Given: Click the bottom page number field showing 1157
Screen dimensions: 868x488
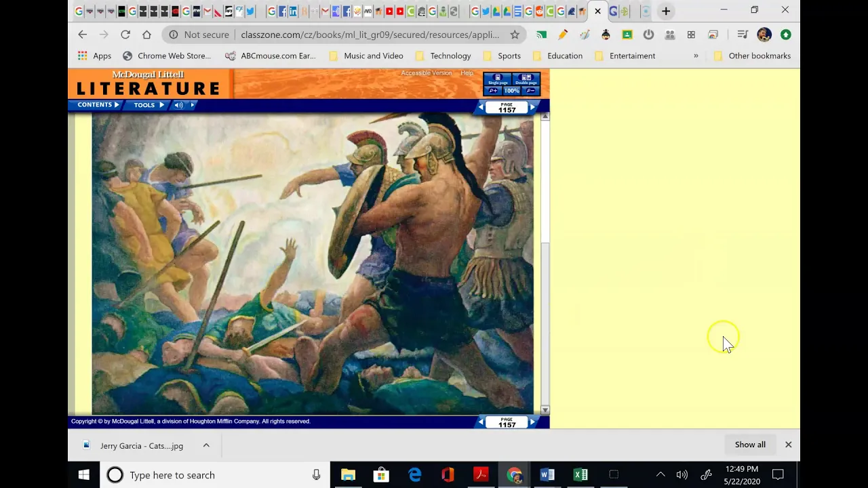Looking at the screenshot, I should [507, 424].
